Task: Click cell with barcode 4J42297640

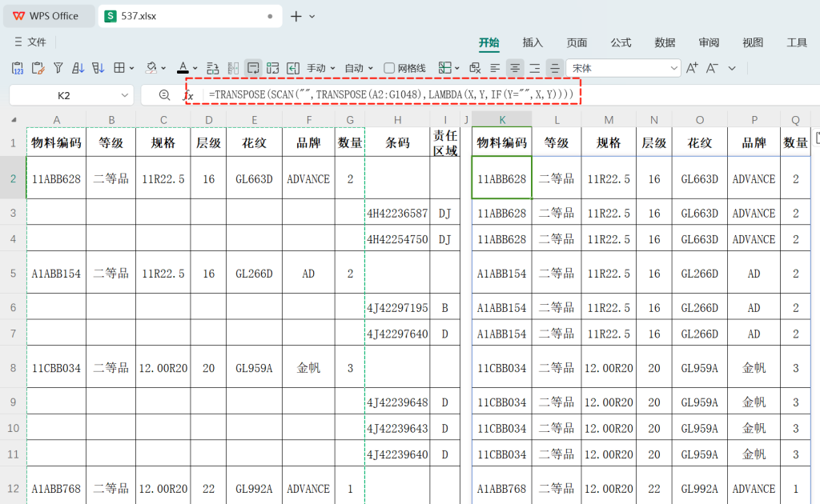Action: (397, 334)
